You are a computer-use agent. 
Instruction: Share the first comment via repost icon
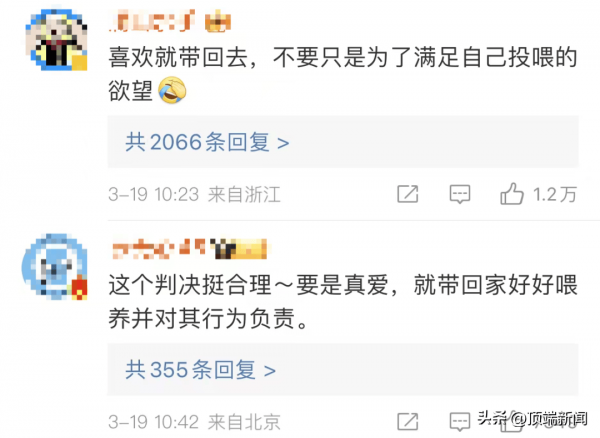coord(408,194)
